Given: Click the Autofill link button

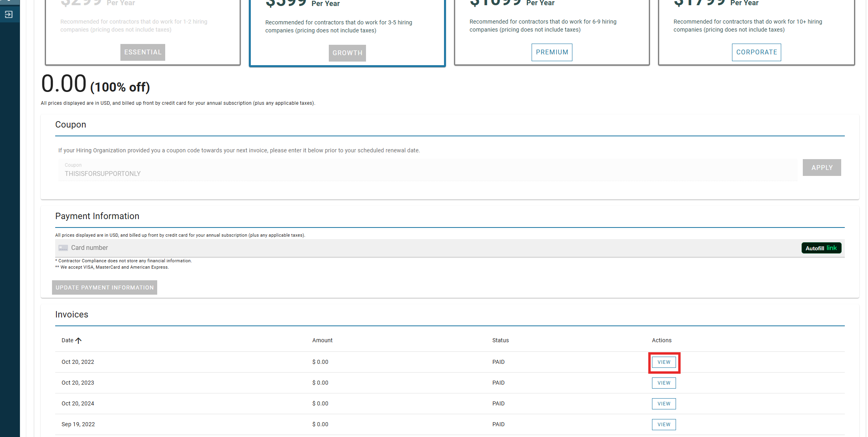Looking at the screenshot, I should click(821, 248).
